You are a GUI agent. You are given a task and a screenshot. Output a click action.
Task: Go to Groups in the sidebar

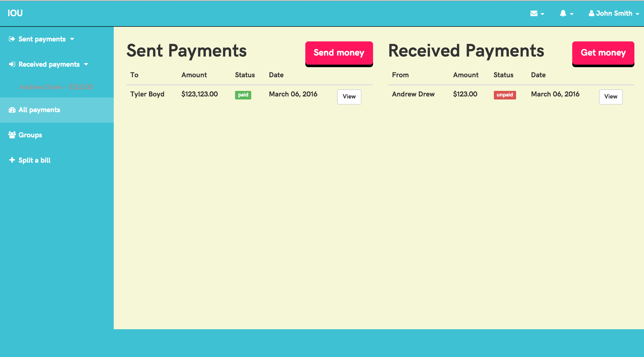click(30, 135)
